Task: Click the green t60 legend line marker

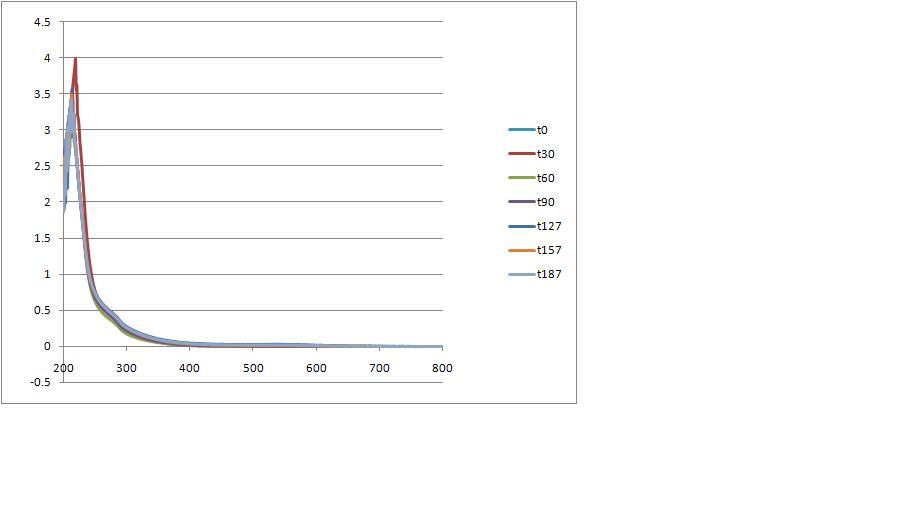Action: tap(521, 178)
